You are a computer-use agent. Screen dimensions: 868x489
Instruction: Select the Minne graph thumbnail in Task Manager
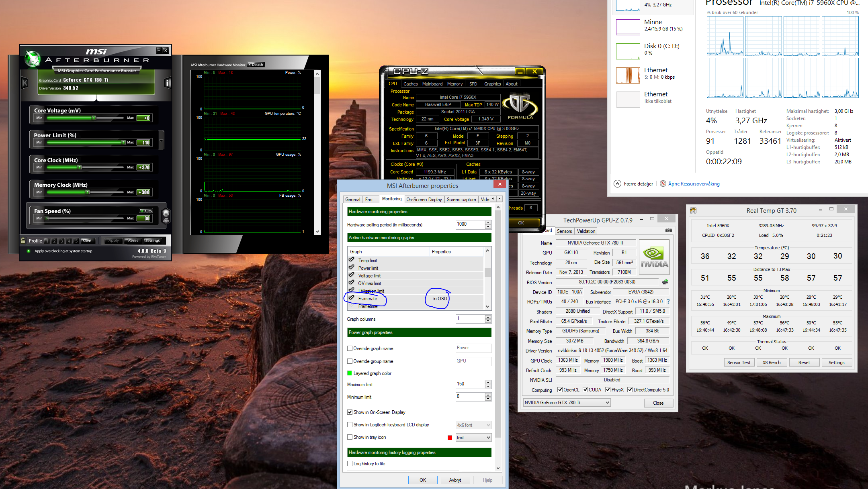point(628,27)
